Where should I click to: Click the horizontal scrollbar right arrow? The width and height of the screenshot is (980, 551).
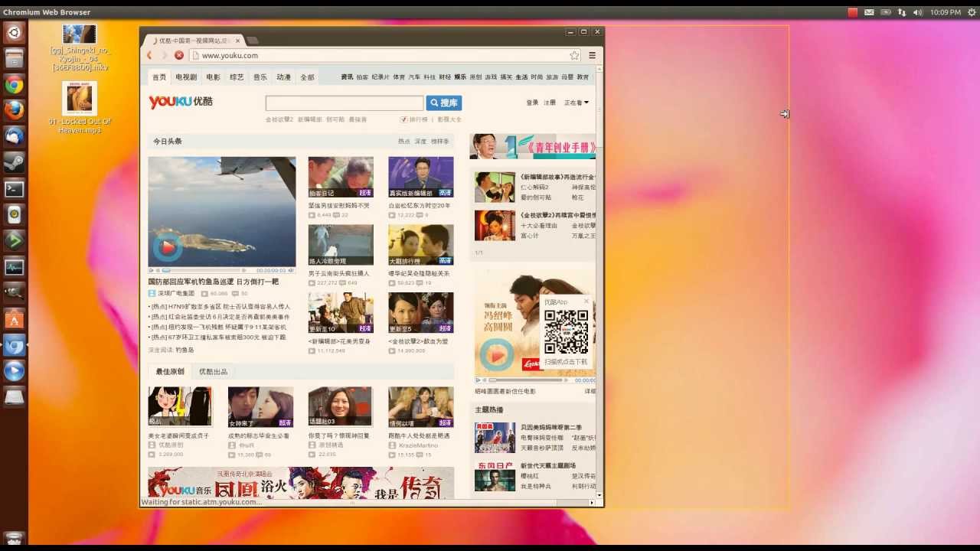click(x=591, y=503)
